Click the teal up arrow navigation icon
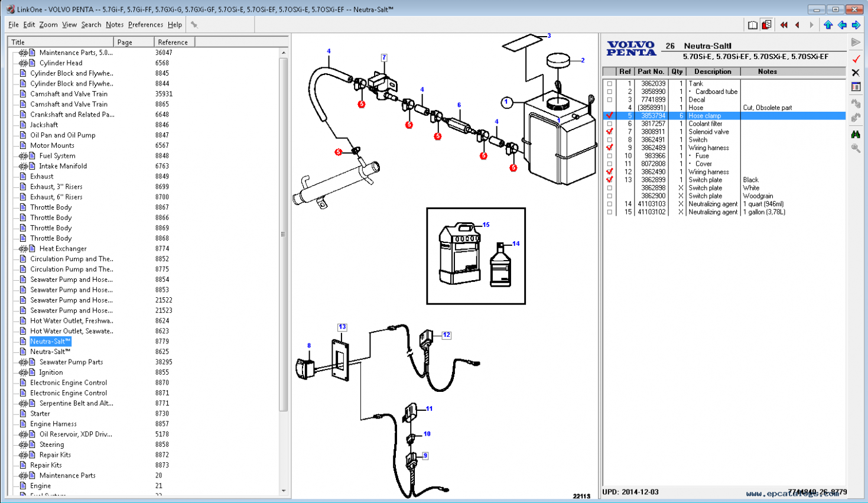868x503 pixels. pos(828,24)
